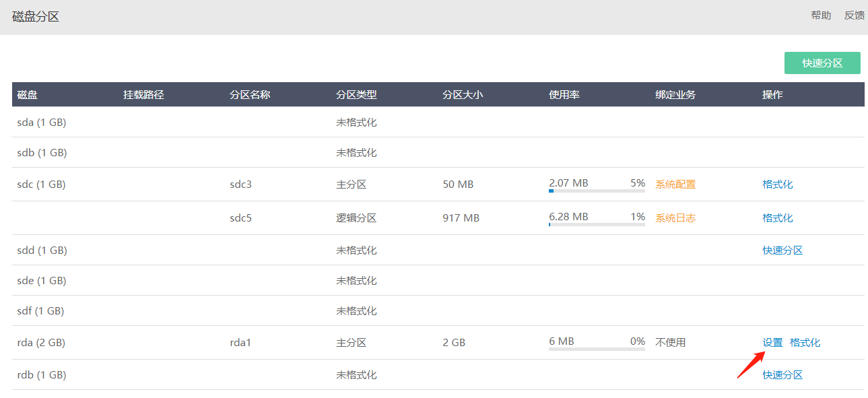Select the rda (2 GB) disk entry
Viewport: 868px width, 398px height.
(x=41, y=342)
